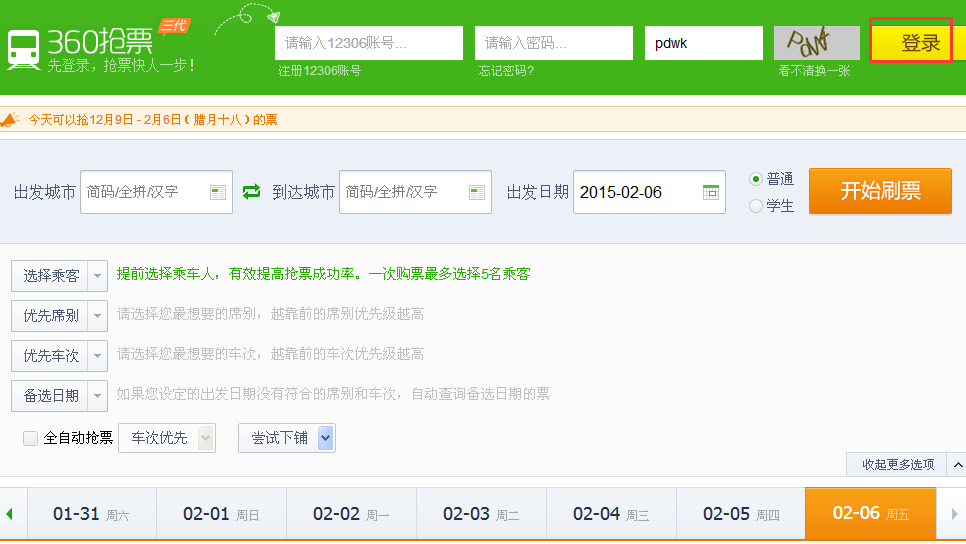Click the captcha image to refresh
The image size is (966, 544).
pos(816,43)
